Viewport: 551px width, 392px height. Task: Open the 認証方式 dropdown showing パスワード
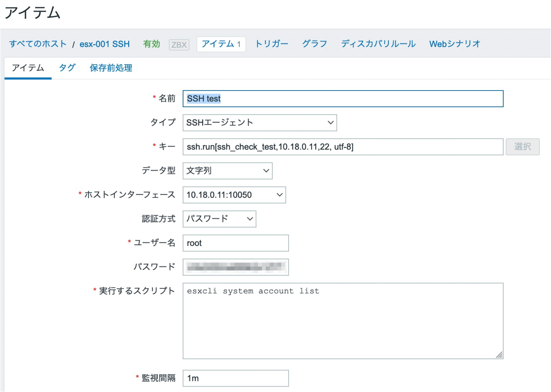[219, 219]
